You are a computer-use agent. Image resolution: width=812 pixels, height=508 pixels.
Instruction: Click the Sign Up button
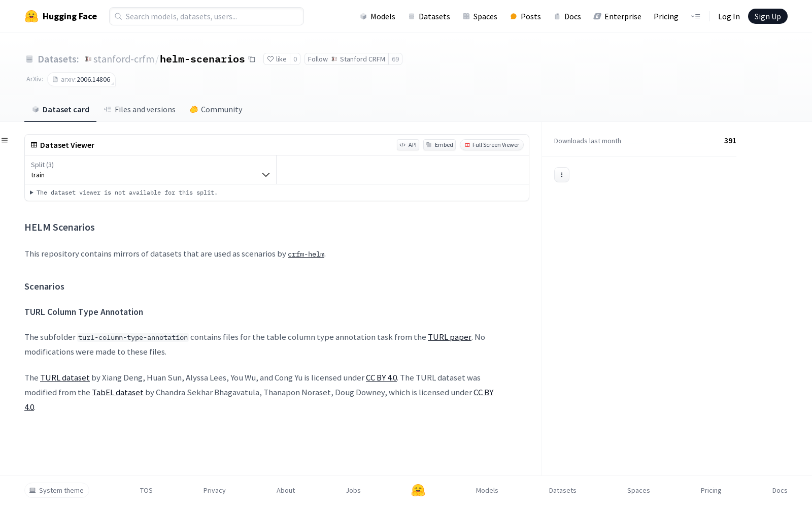pos(767,16)
